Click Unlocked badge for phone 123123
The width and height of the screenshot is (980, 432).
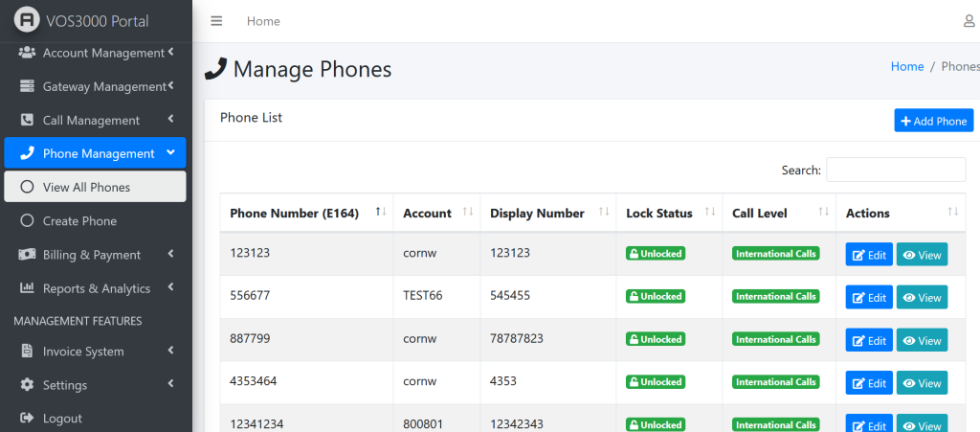point(655,253)
